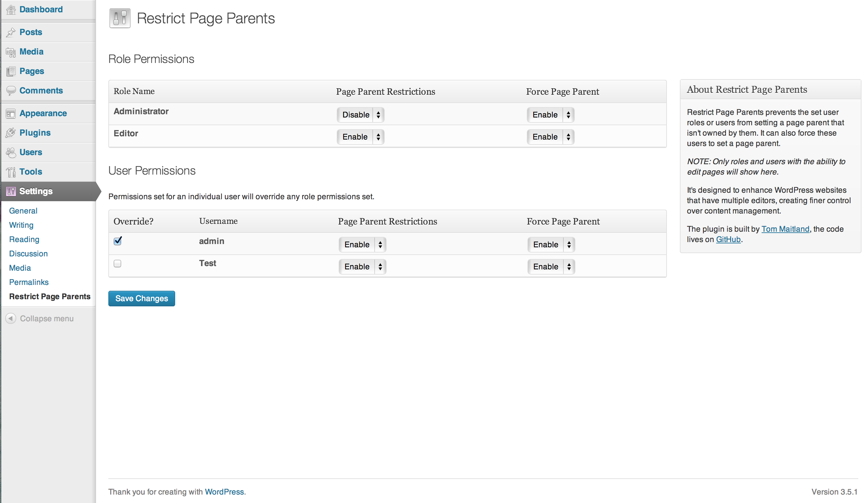Click the settings icon beside the page title
The image size is (868, 503).
(120, 18)
